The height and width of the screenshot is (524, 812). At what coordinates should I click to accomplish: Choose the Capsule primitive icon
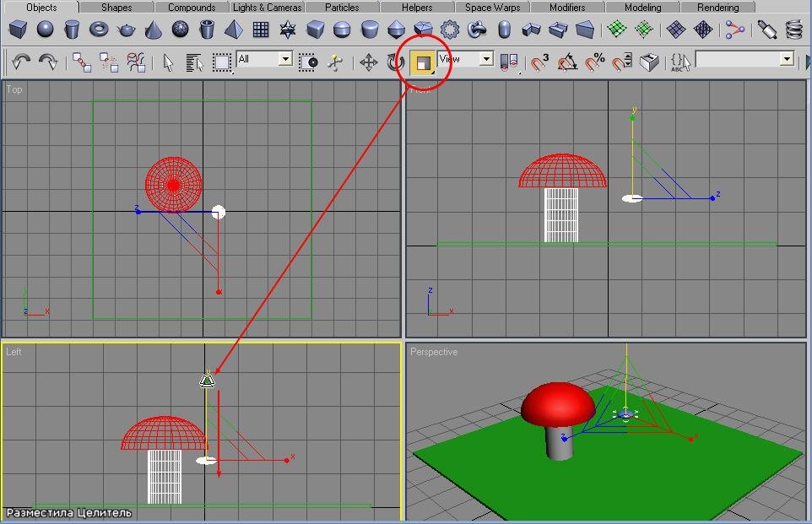(x=504, y=30)
